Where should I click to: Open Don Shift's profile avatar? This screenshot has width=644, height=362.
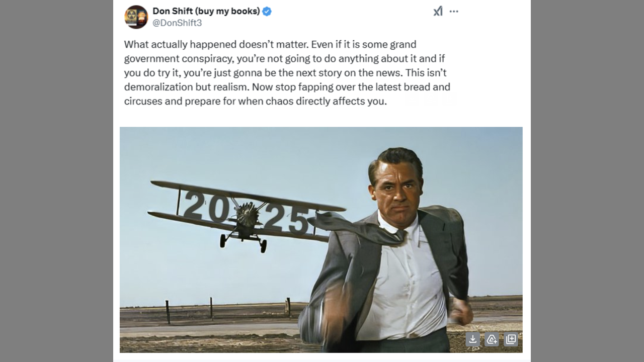pos(136,17)
